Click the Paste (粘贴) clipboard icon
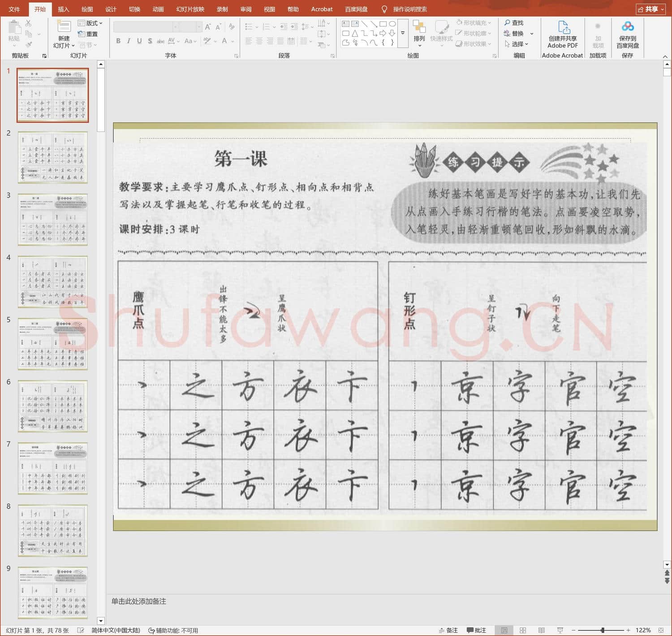 (14, 27)
